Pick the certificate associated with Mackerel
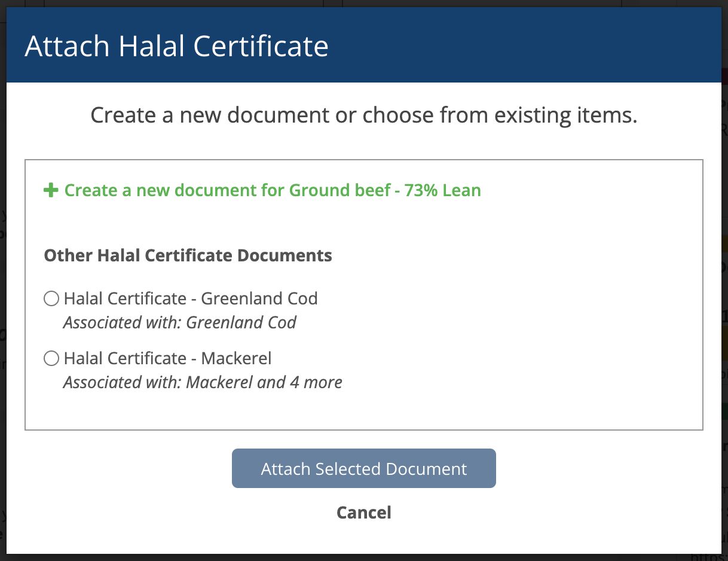728x561 pixels. pyautogui.click(x=51, y=358)
